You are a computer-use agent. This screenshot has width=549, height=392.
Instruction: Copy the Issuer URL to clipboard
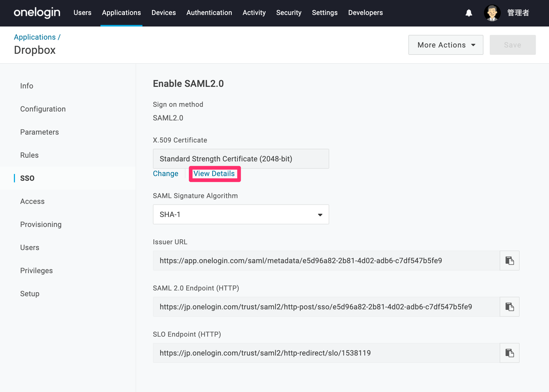(x=509, y=261)
